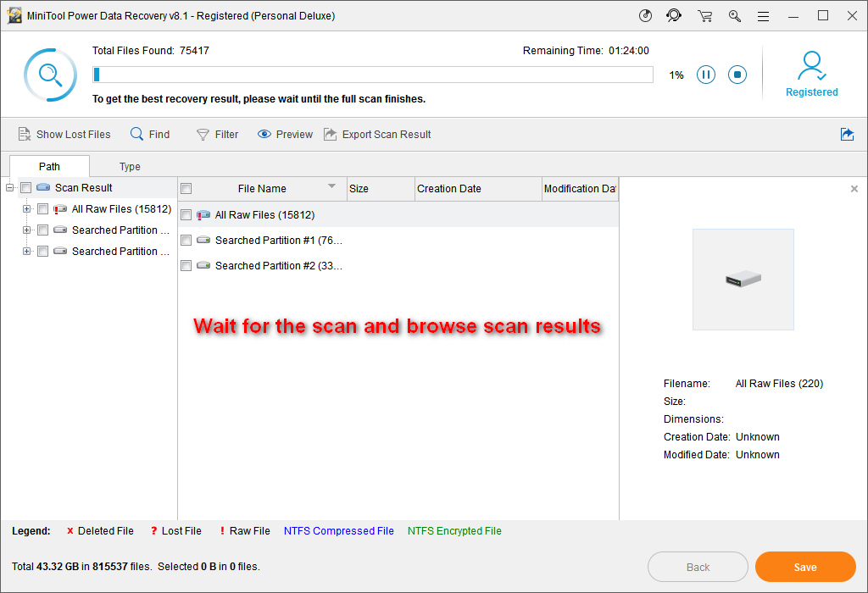Open the support headset icon

674,15
